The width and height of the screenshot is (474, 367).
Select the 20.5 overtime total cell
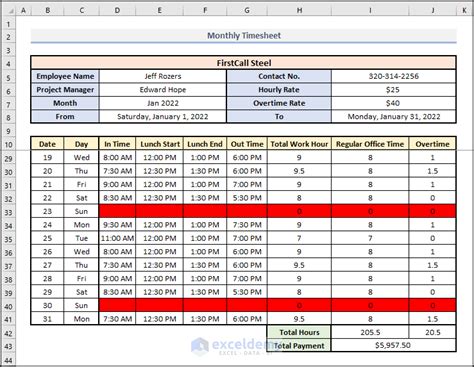pyautogui.click(x=432, y=332)
